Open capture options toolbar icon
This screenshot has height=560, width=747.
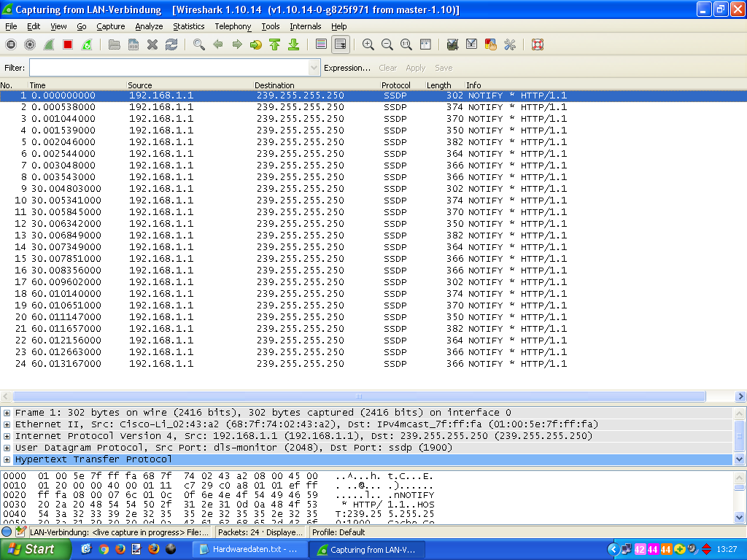tap(30, 44)
